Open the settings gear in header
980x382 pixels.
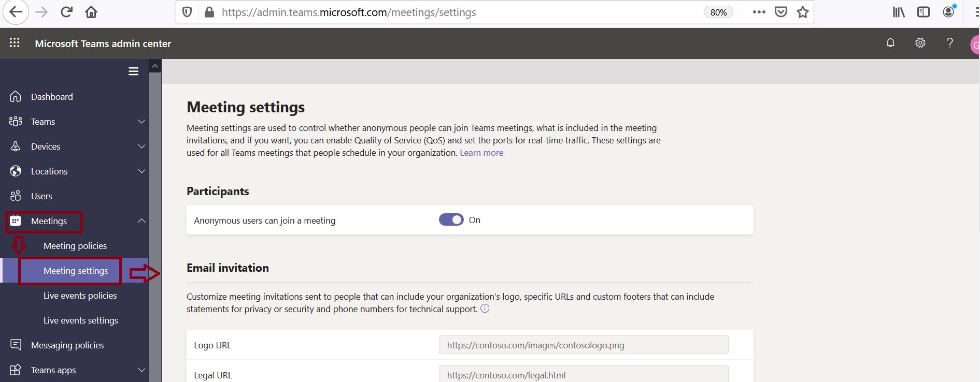920,43
